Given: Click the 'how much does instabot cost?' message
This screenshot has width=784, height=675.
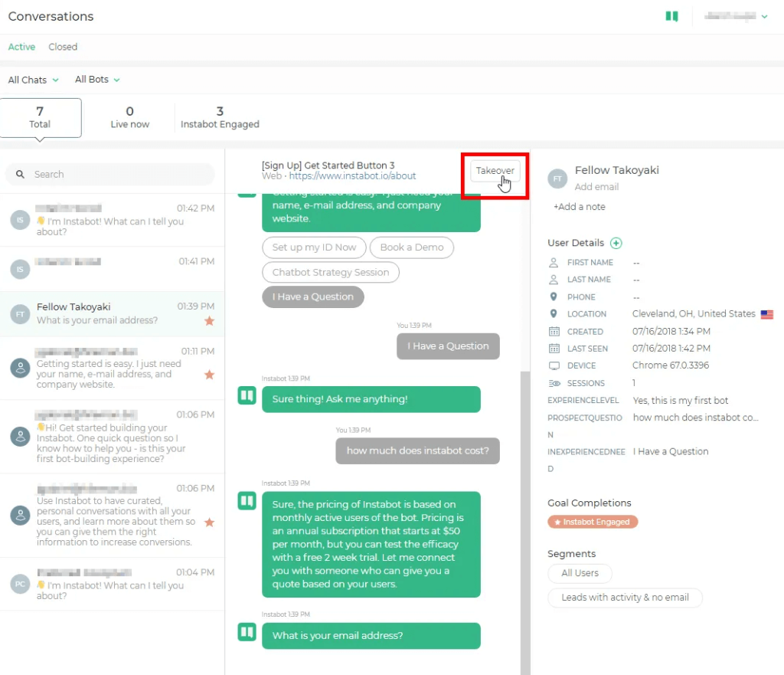Looking at the screenshot, I should (417, 451).
